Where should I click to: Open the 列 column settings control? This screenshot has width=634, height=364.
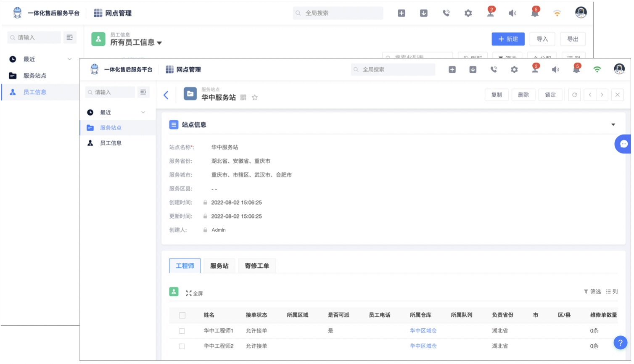[x=612, y=291]
